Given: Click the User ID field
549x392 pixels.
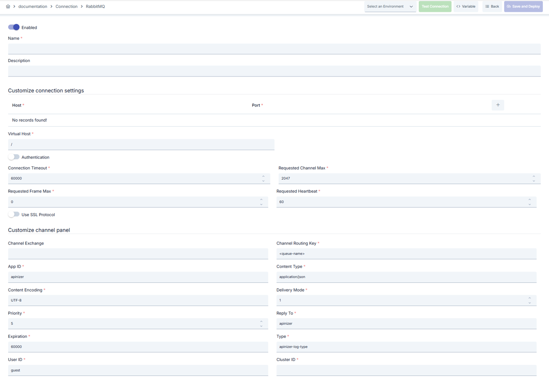Looking at the screenshot, I should (x=138, y=370).
